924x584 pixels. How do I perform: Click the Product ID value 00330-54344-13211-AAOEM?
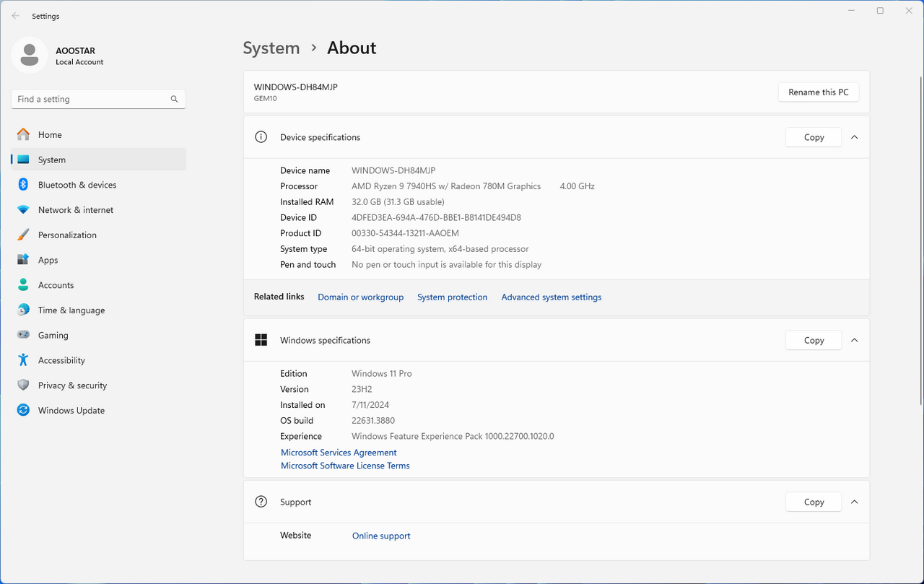(x=405, y=233)
